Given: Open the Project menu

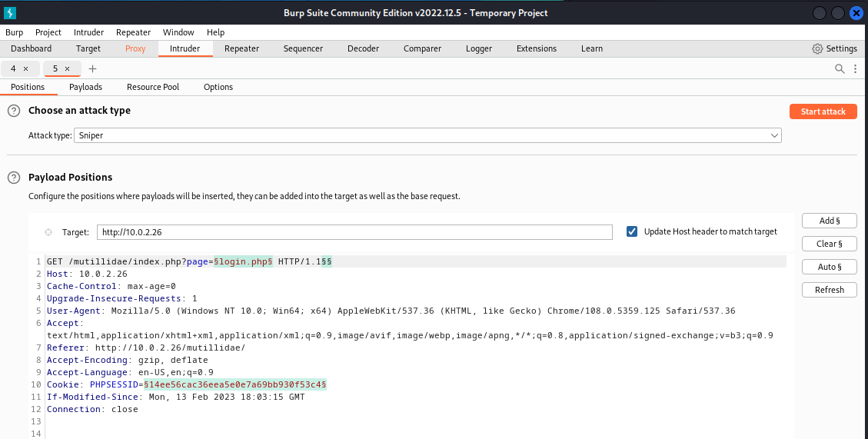Looking at the screenshot, I should click(48, 32).
